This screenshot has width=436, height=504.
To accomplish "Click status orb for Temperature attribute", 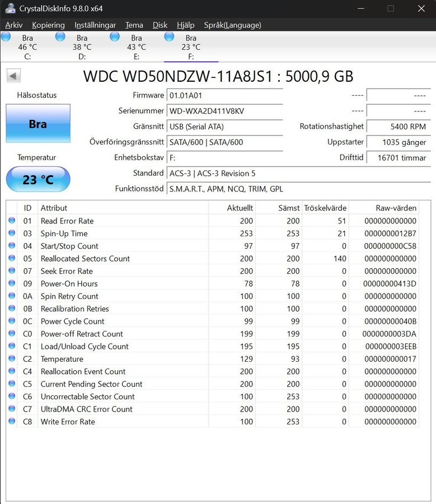I will tap(12, 358).
